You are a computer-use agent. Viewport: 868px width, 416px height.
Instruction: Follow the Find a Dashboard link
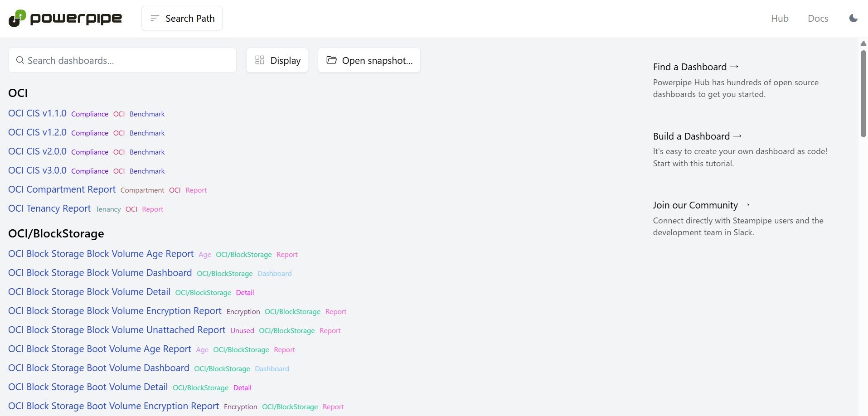(696, 67)
